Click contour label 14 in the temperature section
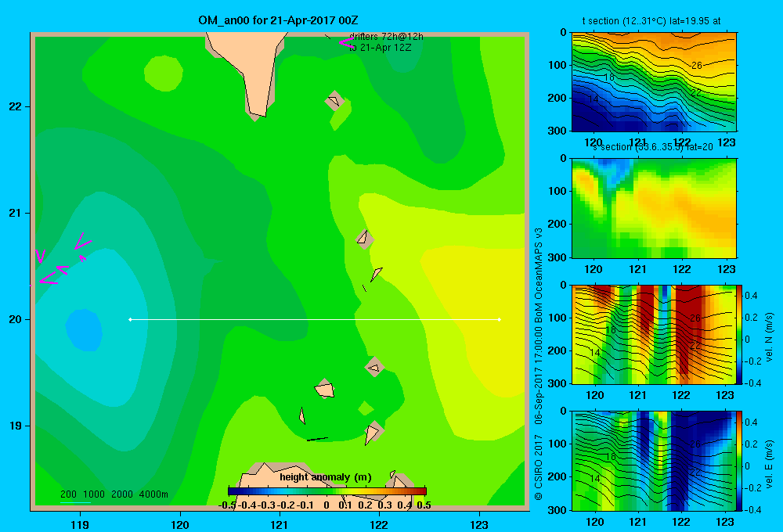783x532 pixels. coord(594,99)
